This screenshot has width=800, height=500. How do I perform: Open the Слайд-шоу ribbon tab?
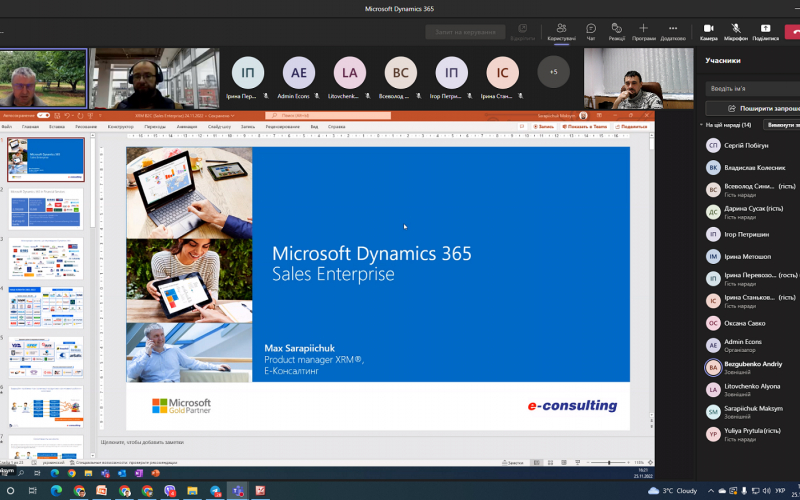click(x=219, y=127)
